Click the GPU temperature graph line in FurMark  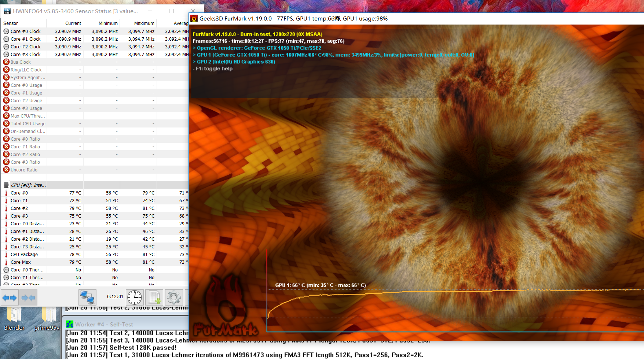440,292
